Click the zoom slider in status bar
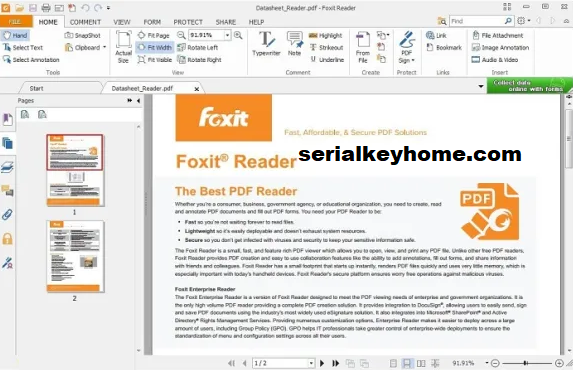This screenshot has height=370, width=573. click(x=527, y=363)
